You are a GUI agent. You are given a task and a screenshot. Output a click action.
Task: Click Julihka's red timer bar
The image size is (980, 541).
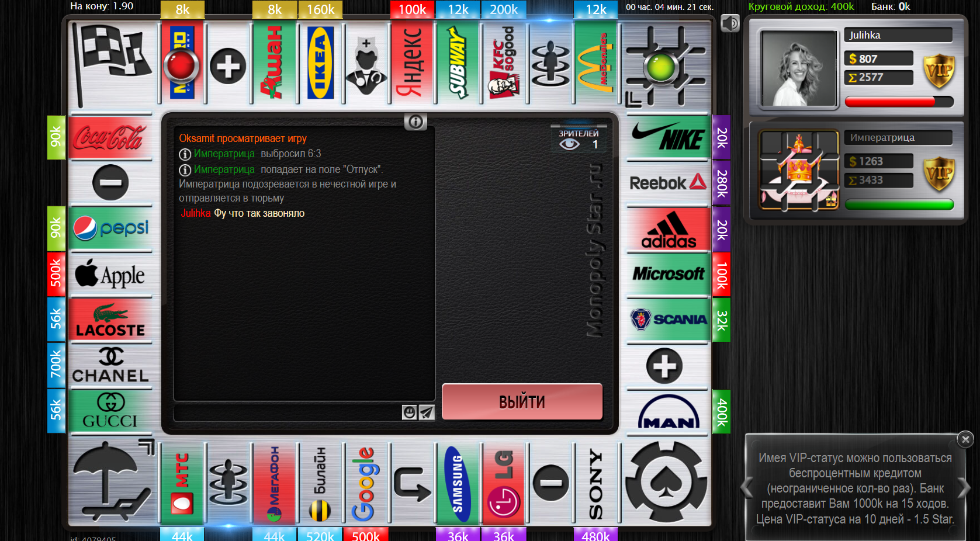(899, 102)
